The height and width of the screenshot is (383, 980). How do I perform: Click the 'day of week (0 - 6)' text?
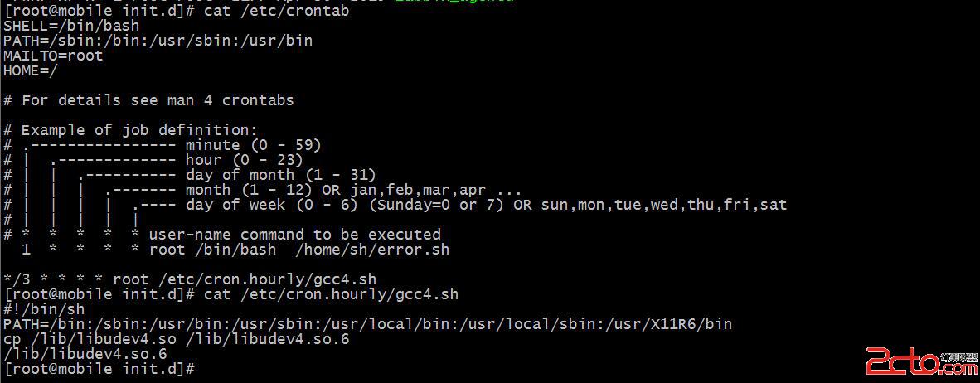click(272, 206)
